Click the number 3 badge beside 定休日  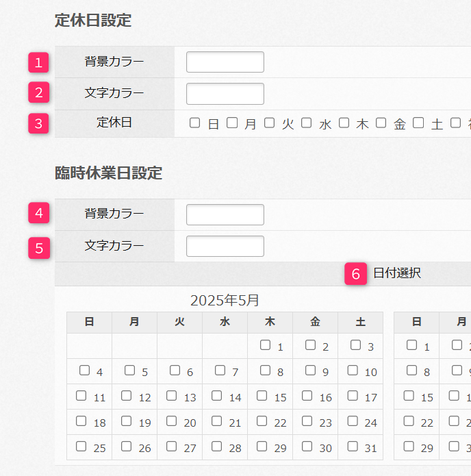(x=39, y=124)
